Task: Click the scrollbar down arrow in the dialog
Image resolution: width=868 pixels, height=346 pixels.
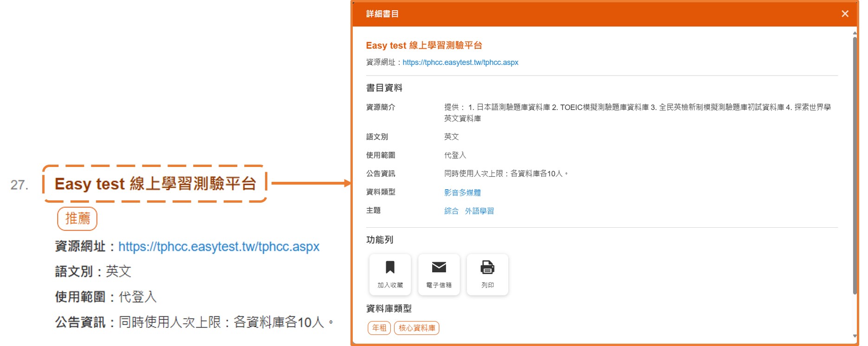Action: pyautogui.click(x=855, y=336)
